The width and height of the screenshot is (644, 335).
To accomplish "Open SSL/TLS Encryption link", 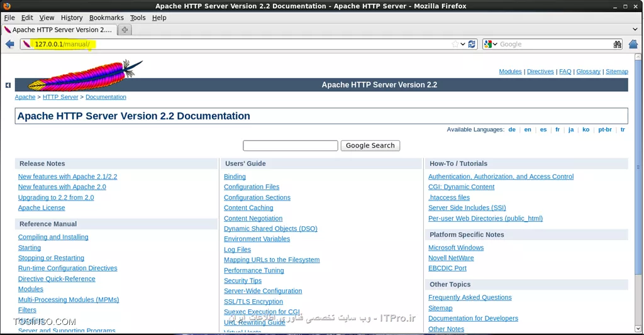I will pyautogui.click(x=253, y=302).
